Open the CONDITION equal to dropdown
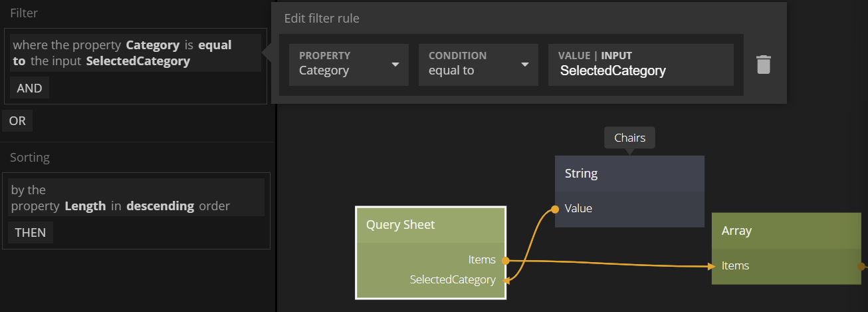Screen dimensions: 868x312 [478, 65]
